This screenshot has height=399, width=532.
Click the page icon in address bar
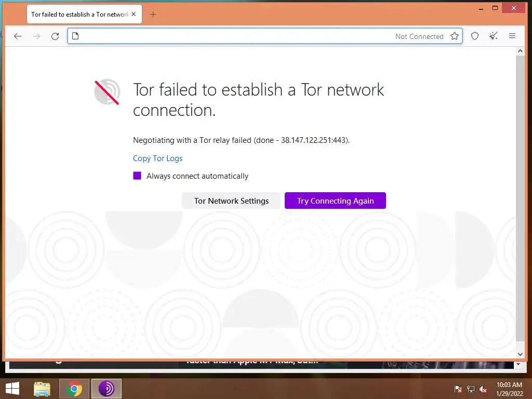(75, 36)
